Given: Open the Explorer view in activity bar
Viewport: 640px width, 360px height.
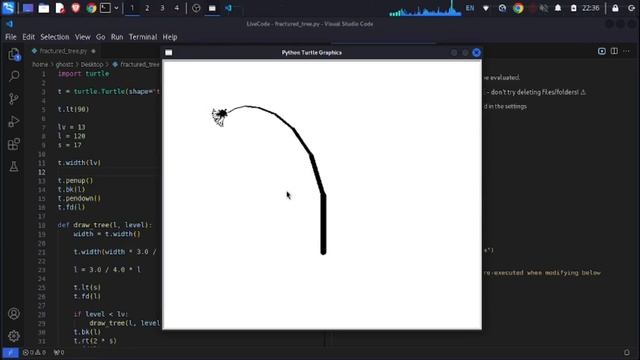Looking at the screenshot, I should point(14,54).
